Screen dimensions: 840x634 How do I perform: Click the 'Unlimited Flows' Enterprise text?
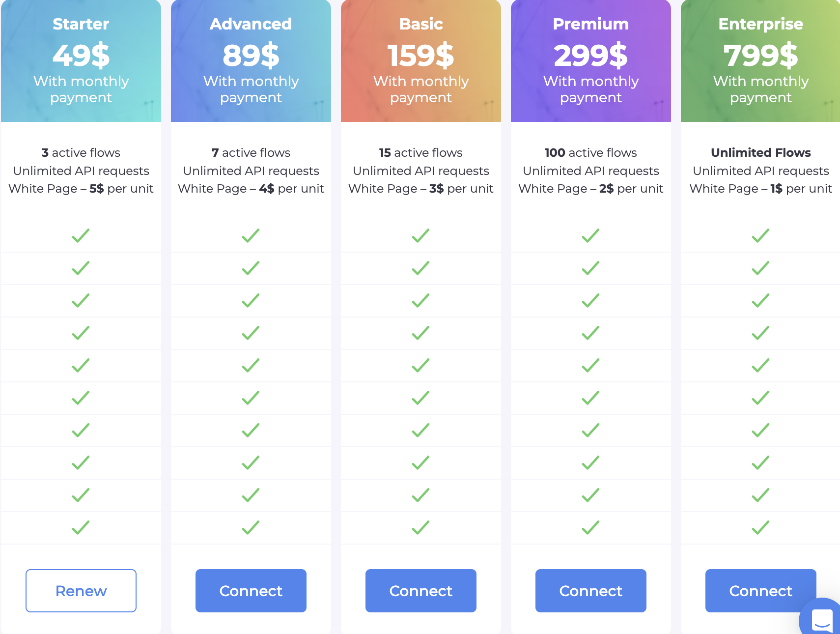click(x=760, y=153)
